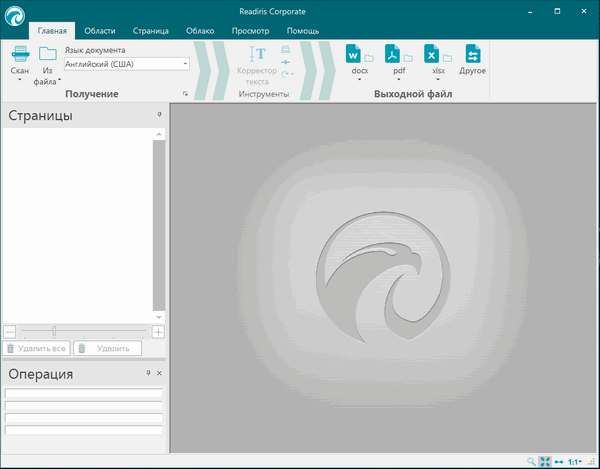Toggle fit-to-page view in status bar

[545, 462]
